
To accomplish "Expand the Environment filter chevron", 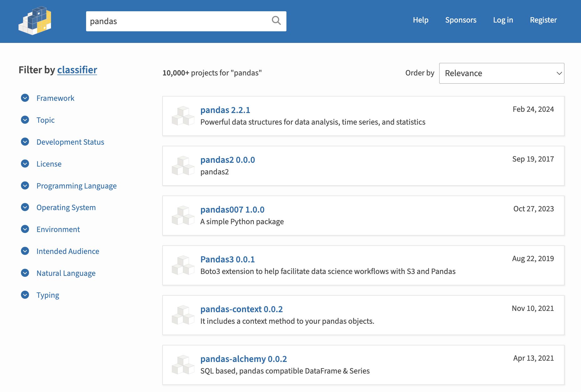I will (x=25, y=229).
